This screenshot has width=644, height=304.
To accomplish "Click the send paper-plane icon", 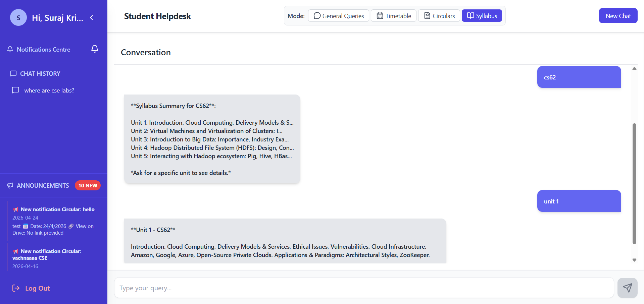I will 627,288.
